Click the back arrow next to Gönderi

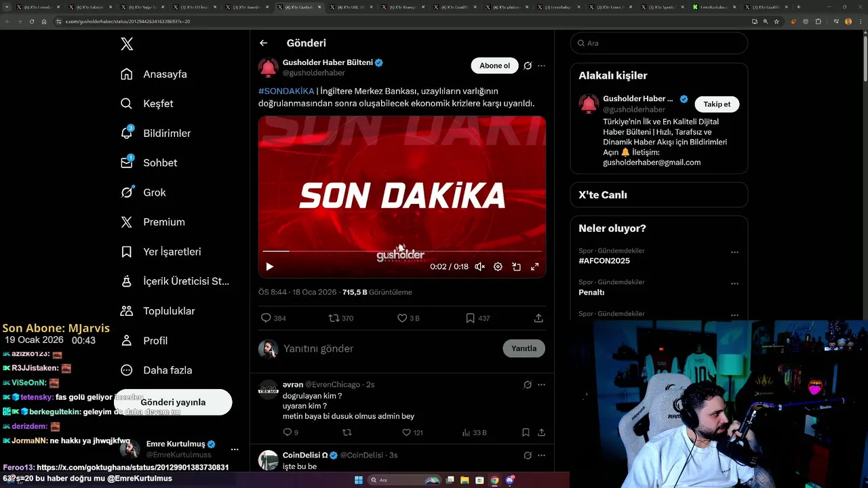[x=264, y=43]
